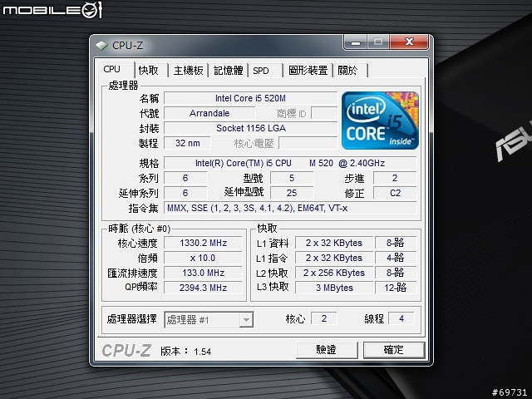Click the 核心 count value 2
Image resolution: width=532 pixels, height=399 pixels.
324,318
